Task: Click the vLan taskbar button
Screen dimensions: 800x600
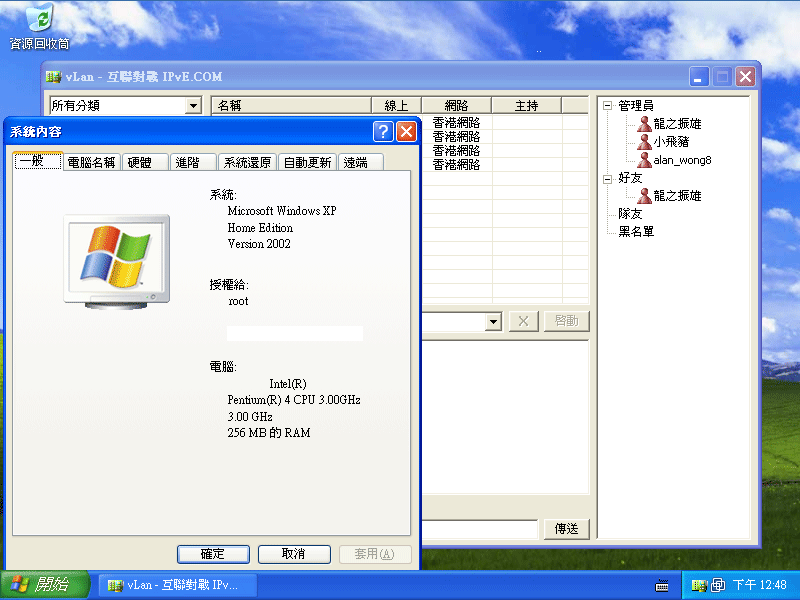Action: click(178, 585)
